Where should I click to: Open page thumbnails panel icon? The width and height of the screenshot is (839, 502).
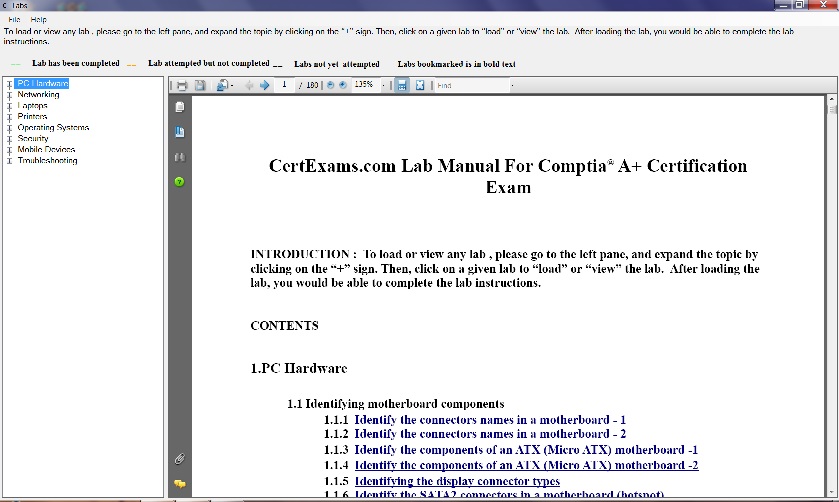(x=180, y=107)
